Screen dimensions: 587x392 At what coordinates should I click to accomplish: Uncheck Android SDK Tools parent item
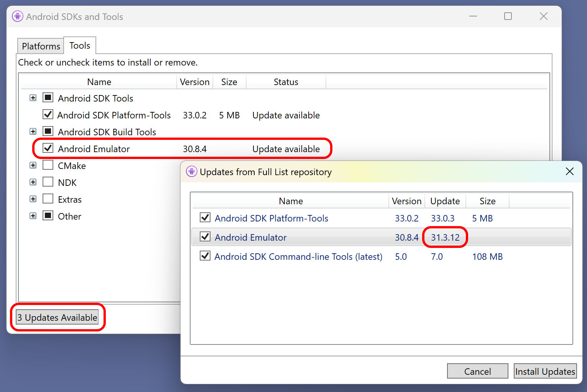click(48, 98)
